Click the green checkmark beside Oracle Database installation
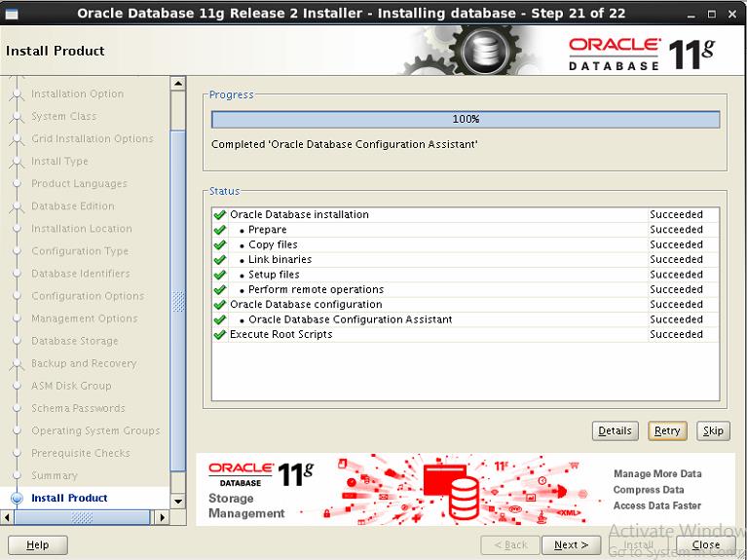Viewport: 747px width, 560px height. coord(219,214)
